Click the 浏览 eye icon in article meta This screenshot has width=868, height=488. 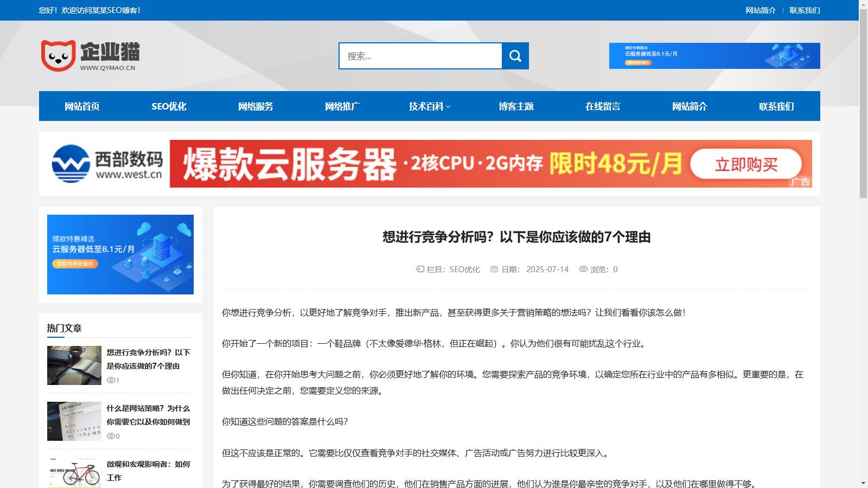click(584, 269)
